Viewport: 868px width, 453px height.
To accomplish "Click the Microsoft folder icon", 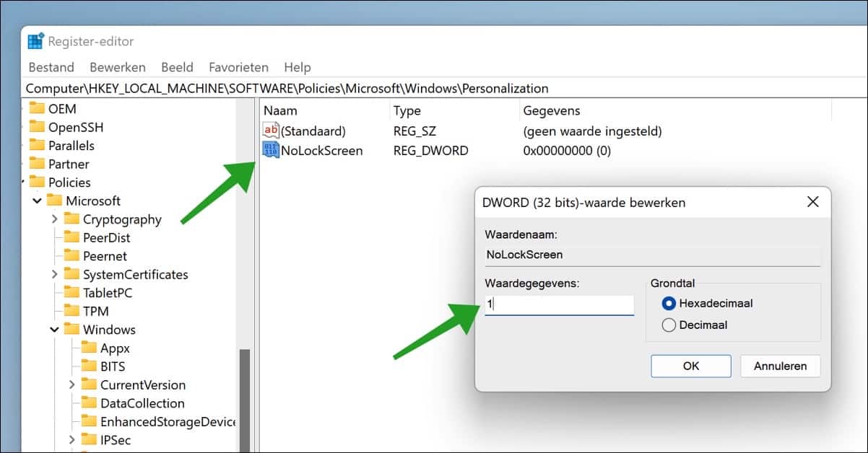I will (x=54, y=201).
